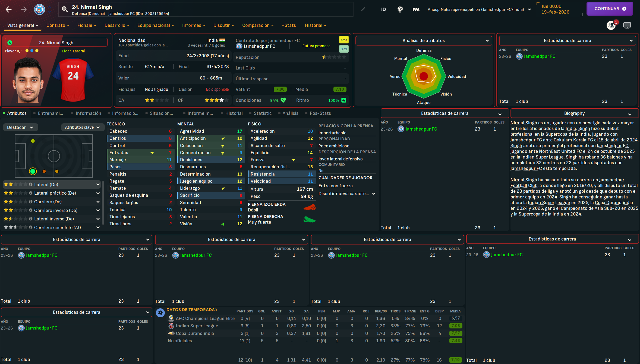
Task: Open the Gokulam Kerala FC biography link
Action: tap(573, 140)
